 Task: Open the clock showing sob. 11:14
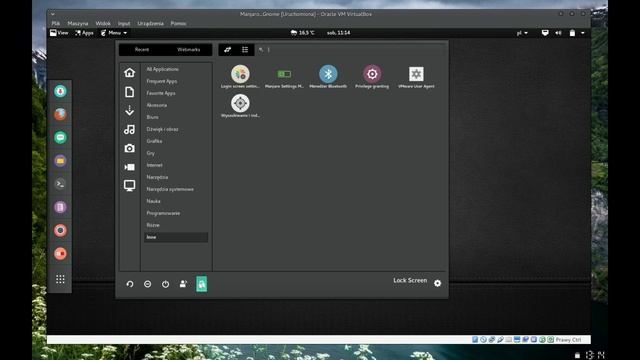[338, 33]
